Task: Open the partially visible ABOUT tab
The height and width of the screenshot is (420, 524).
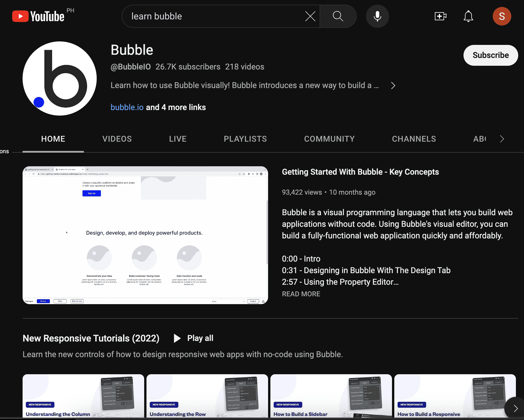Action: tap(480, 139)
